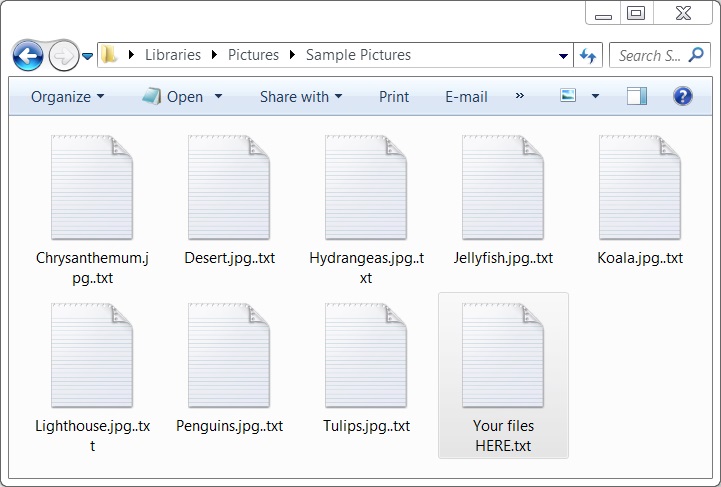The width and height of the screenshot is (721, 487).
Task: Click the Jellyfish.jpg..txt file name
Action: coord(503,258)
